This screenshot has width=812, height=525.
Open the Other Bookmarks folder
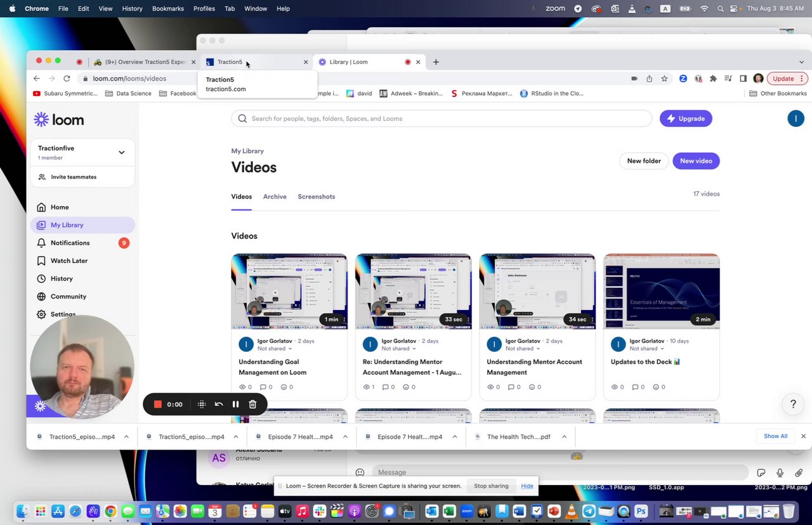pyautogui.click(x=778, y=93)
